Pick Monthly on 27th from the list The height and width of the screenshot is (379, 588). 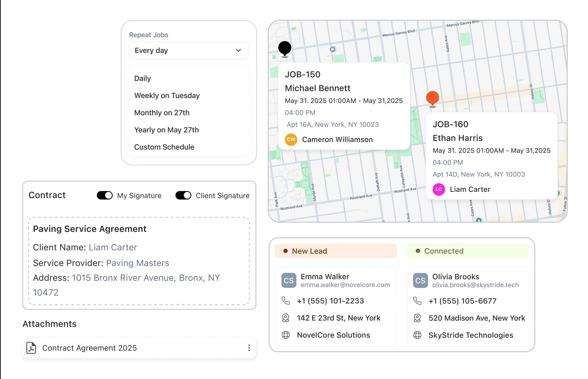162,113
